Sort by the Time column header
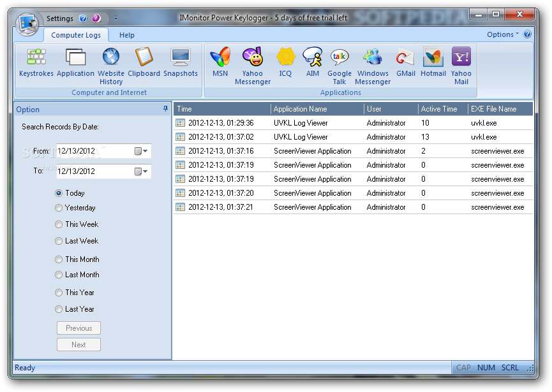 tap(222, 109)
